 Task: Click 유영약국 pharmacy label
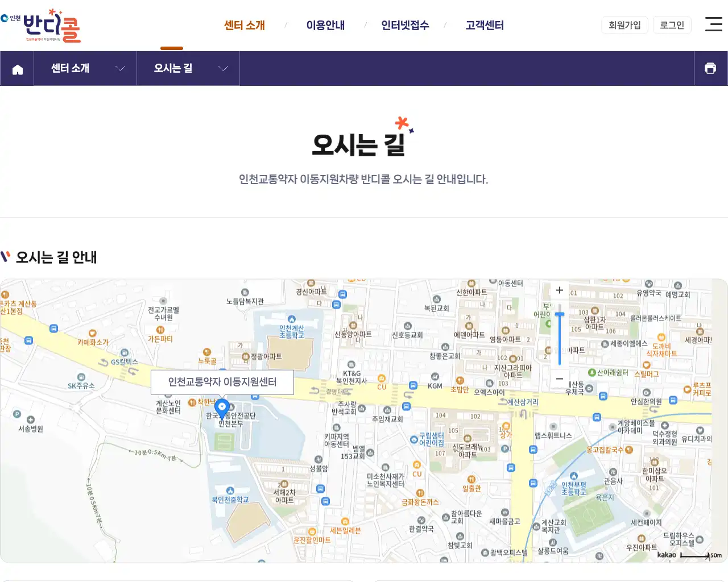point(649,293)
